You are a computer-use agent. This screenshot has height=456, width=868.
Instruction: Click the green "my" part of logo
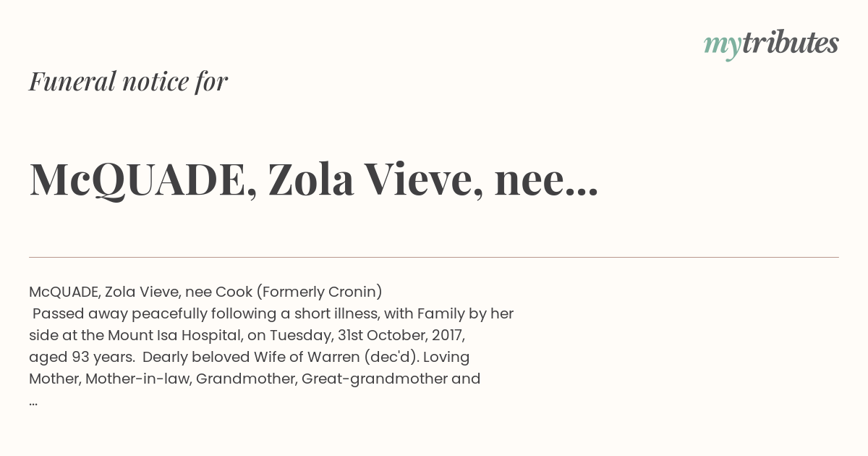(x=723, y=46)
